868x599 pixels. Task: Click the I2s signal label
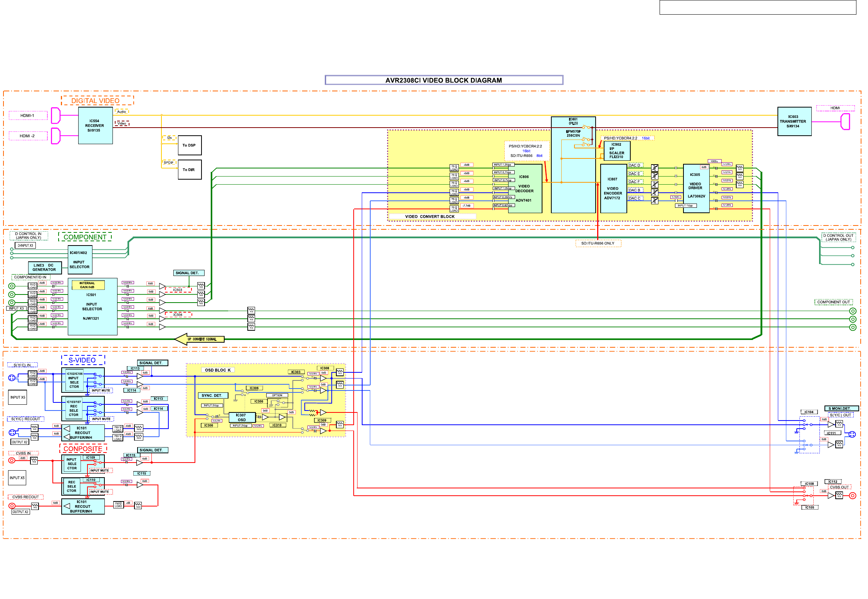coord(170,138)
